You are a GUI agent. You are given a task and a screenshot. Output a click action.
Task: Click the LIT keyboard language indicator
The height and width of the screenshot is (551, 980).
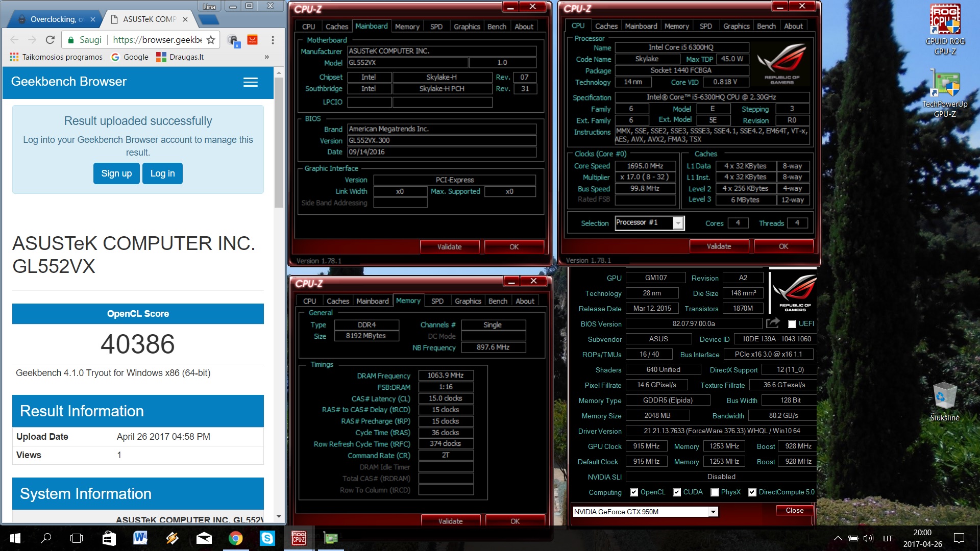tap(888, 538)
